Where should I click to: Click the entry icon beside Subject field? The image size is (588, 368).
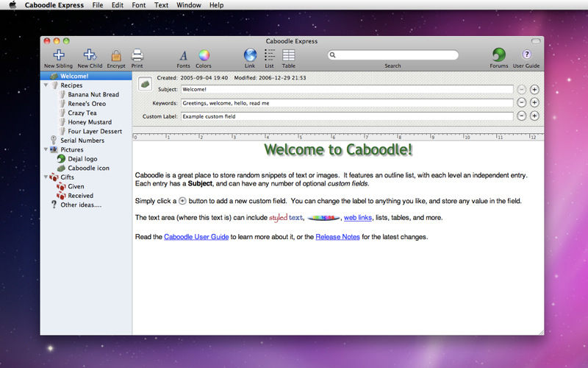145,84
